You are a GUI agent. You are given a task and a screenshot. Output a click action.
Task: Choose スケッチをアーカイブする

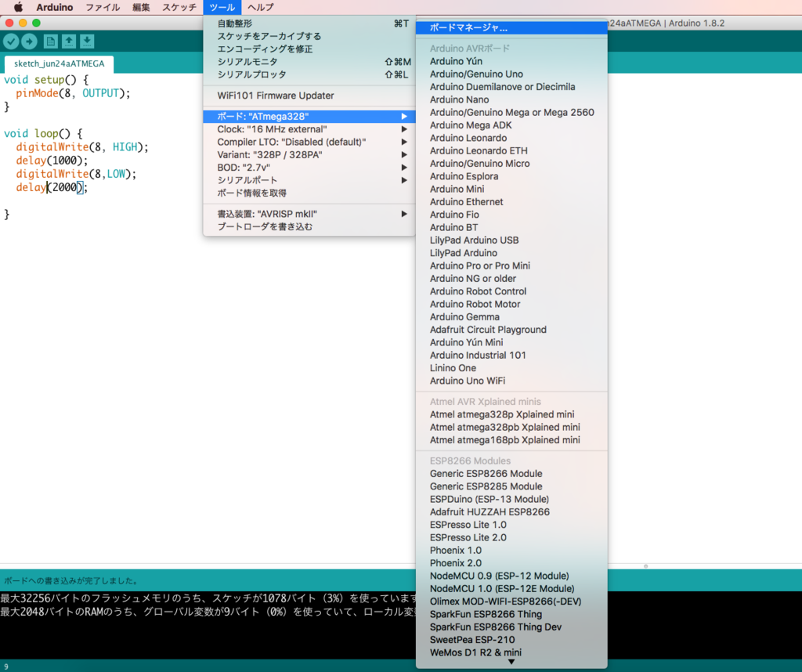pyautogui.click(x=309, y=36)
